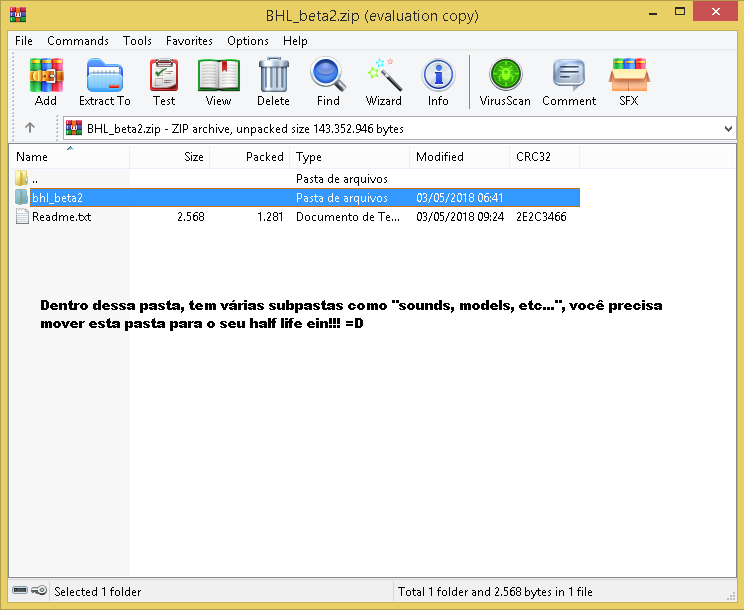Click 'Documento de Te...' type cell
This screenshot has width=744, height=610.
(x=348, y=217)
